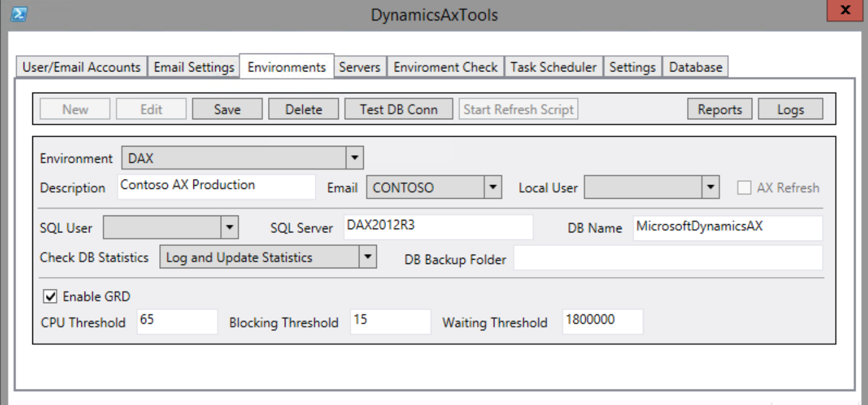Click the Waiting Threshold field 1800000
This screenshot has width=868, height=405.
coord(603,322)
